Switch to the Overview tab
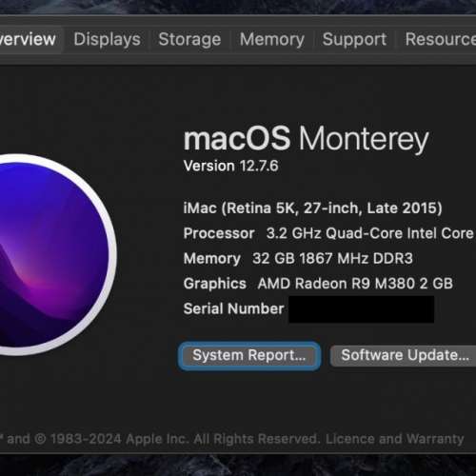This screenshot has width=476, height=476. [x=30, y=39]
